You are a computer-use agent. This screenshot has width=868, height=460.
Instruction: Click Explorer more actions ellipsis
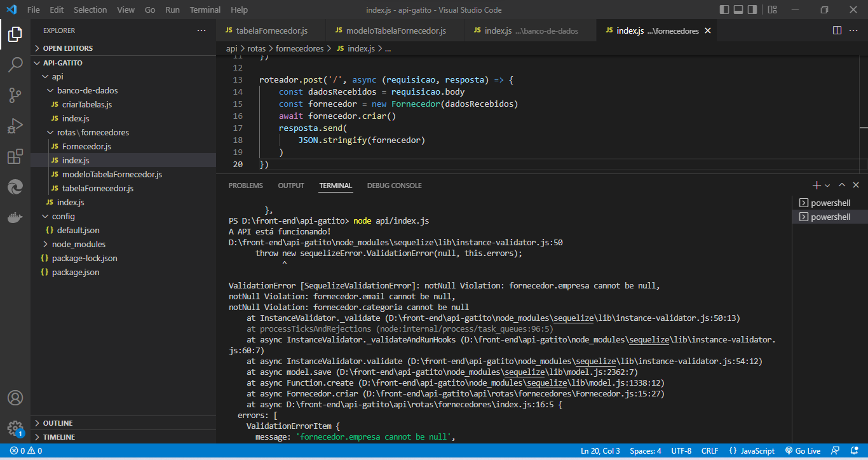201,30
